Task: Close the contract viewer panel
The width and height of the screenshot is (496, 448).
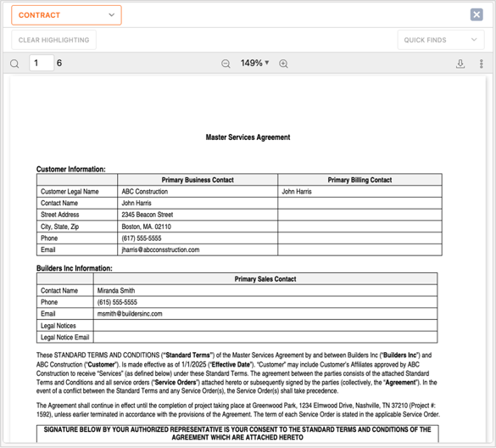Action: [x=476, y=14]
